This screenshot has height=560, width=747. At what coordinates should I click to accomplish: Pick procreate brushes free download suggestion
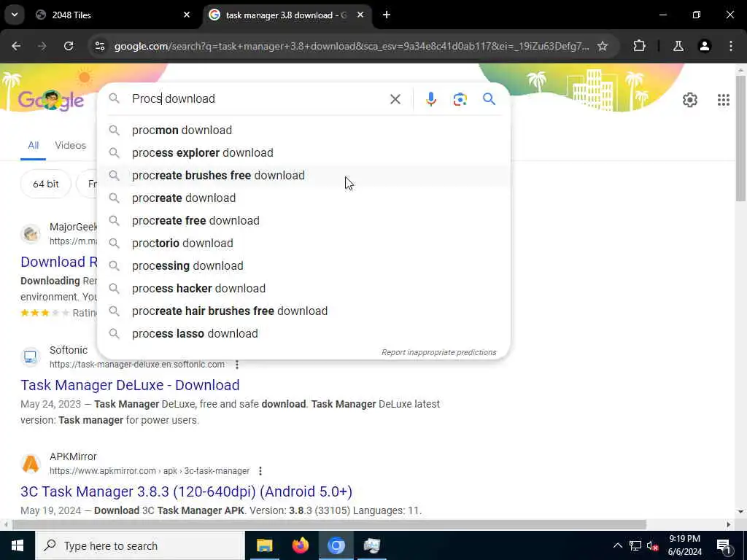[303, 175]
